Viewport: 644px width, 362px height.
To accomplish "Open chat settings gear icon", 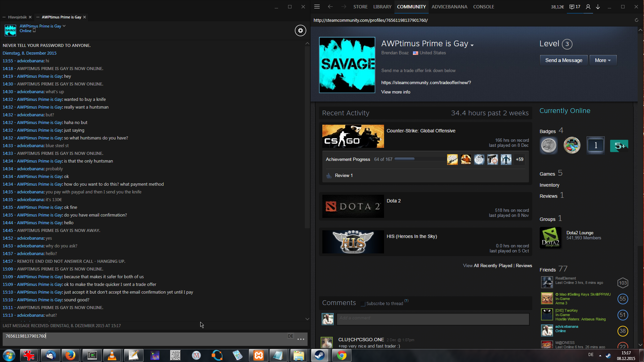I will click(300, 31).
